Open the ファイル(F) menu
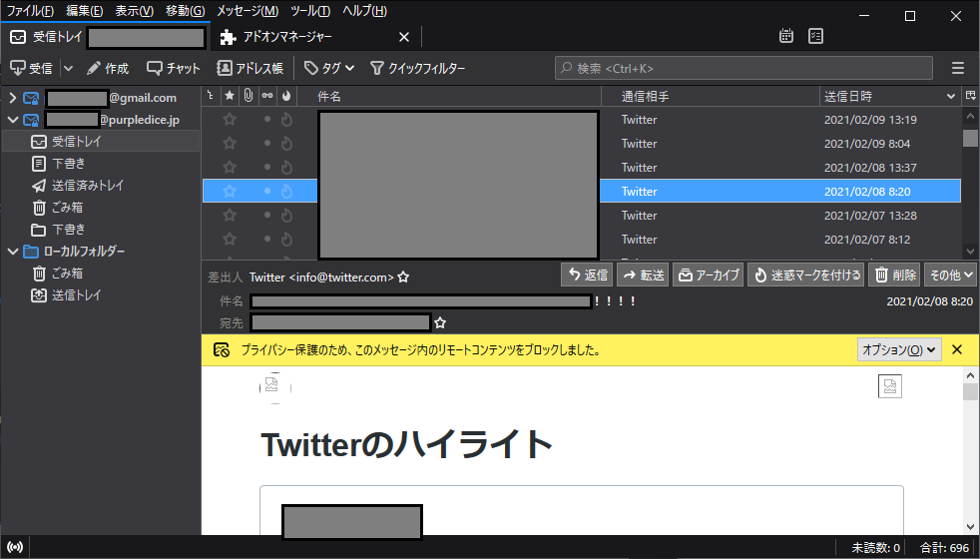980x559 pixels. (x=30, y=11)
